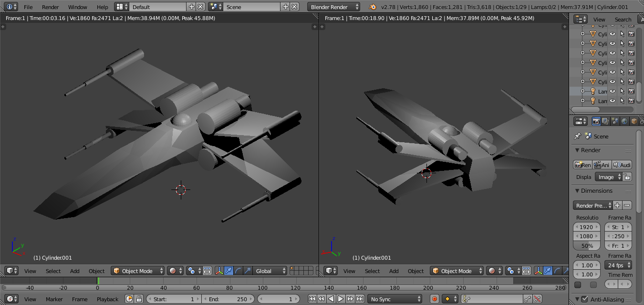Switch to the Scene properties tab
Screen dimensions: 644x305
615,121
